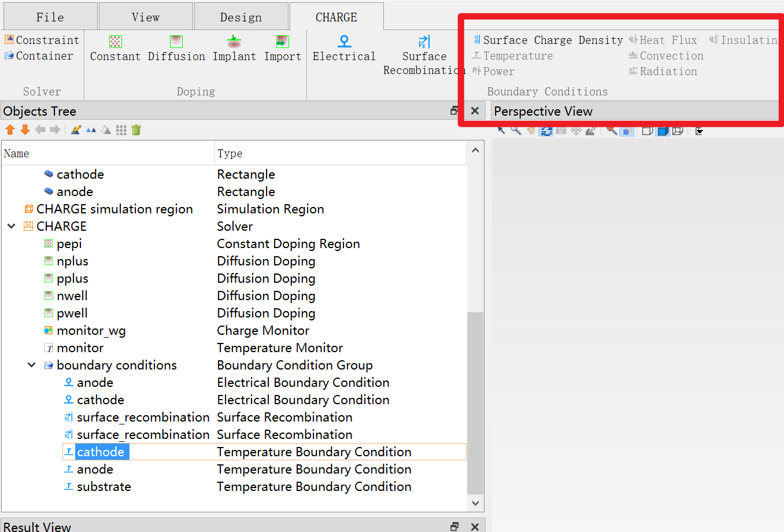The width and height of the screenshot is (784, 532).
Task: Switch to the View tab
Action: (x=146, y=17)
